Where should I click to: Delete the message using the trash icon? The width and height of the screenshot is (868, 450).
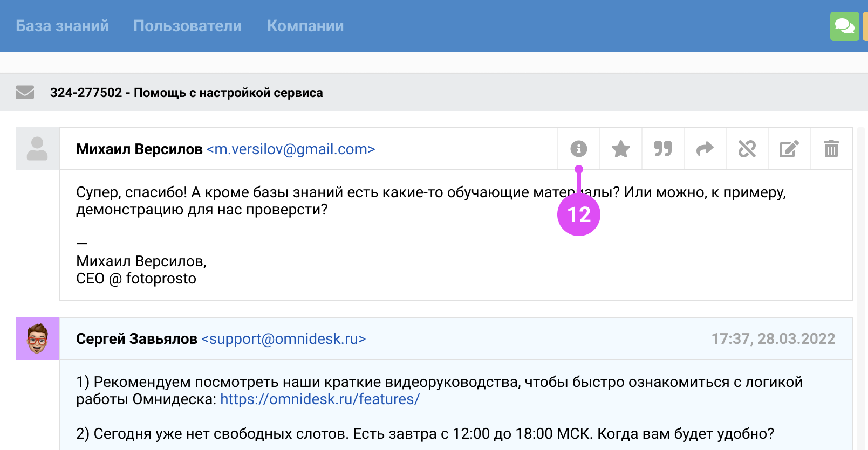(831, 149)
